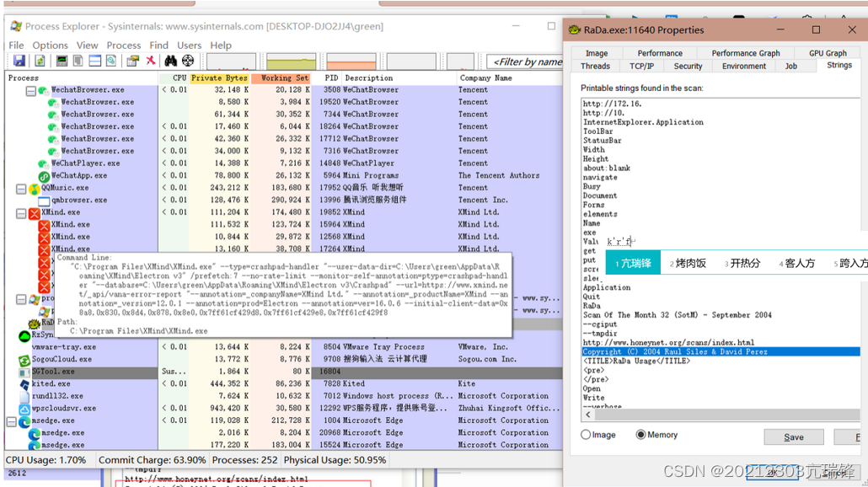The width and height of the screenshot is (868, 487).
Task: Select the 'Scan Of The Month 32' string
Action: pyautogui.click(x=677, y=315)
